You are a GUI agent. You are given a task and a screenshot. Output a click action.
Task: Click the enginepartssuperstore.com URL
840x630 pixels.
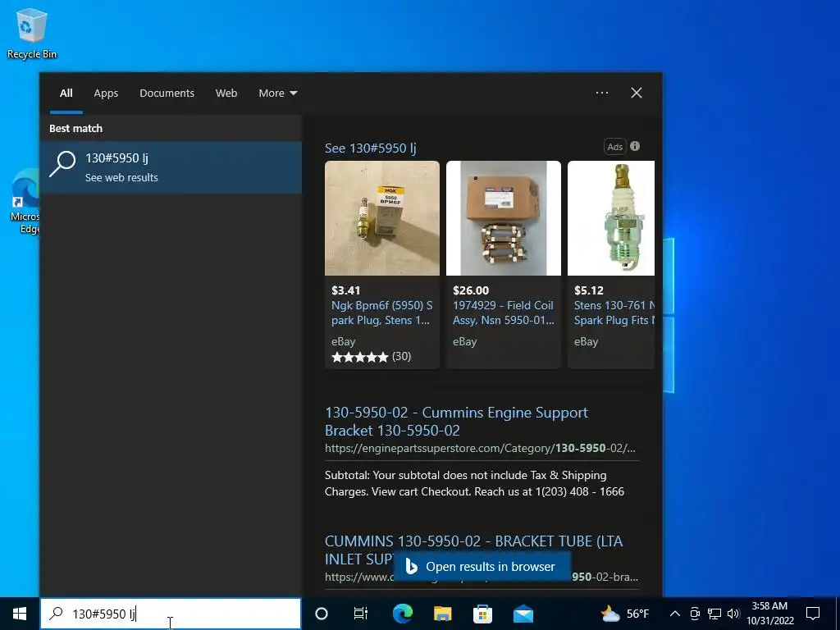(480, 448)
